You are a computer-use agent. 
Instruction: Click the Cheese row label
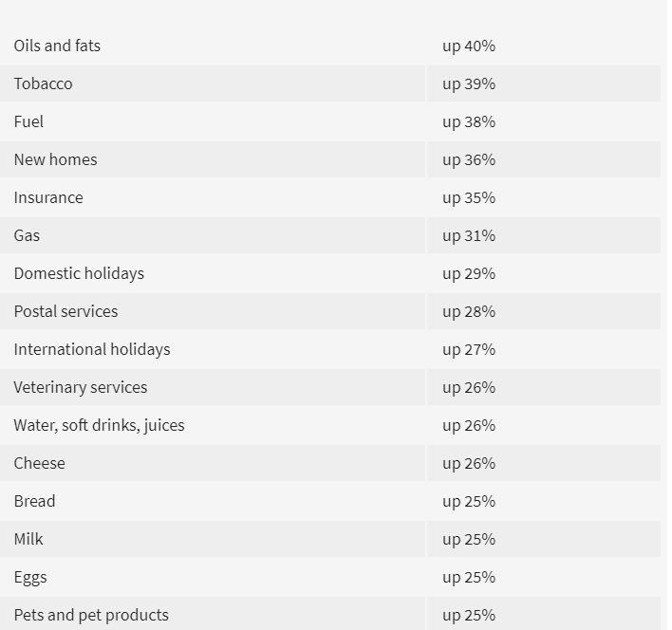click(x=40, y=463)
